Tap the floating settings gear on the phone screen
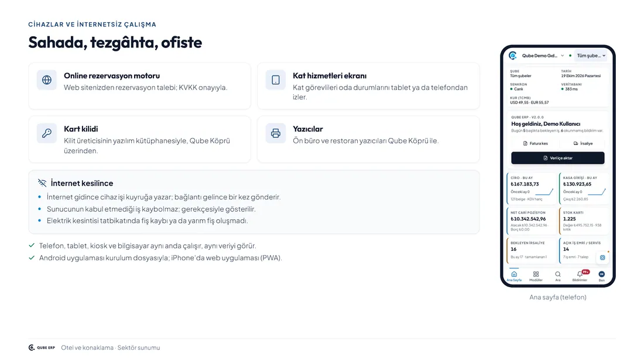This screenshot has width=644, height=362. [602, 257]
